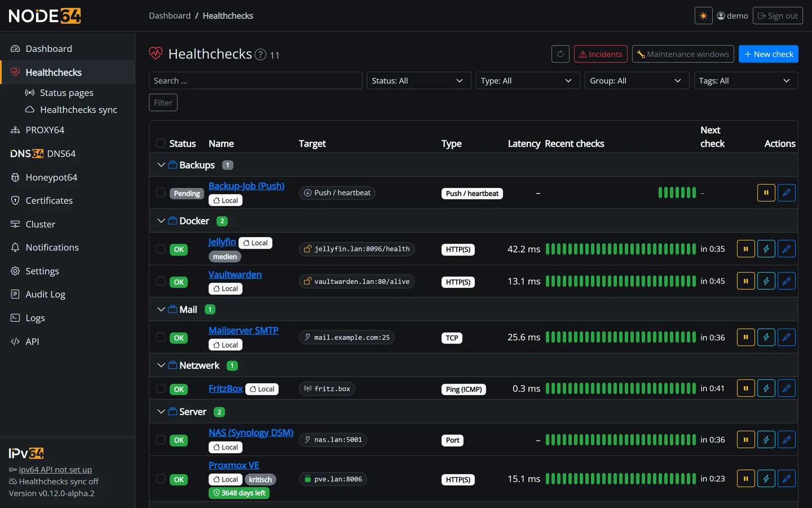
Task: Open the Group: All dropdown
Action: [x=637, y=81]
